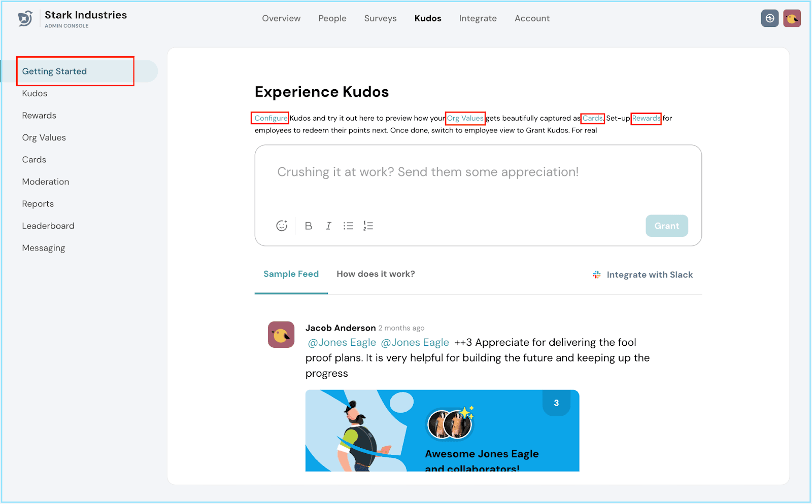The height and width of the screenshot is (504, 812).
Task: Select the Sample Feed tab
Action: (x=291, y=274)
